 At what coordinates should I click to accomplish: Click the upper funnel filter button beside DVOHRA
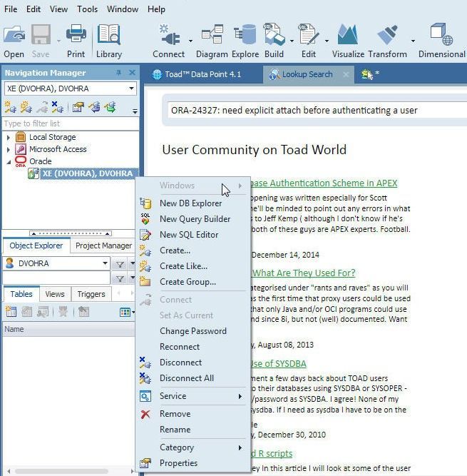pyautogui.click(x=120, y=264)
